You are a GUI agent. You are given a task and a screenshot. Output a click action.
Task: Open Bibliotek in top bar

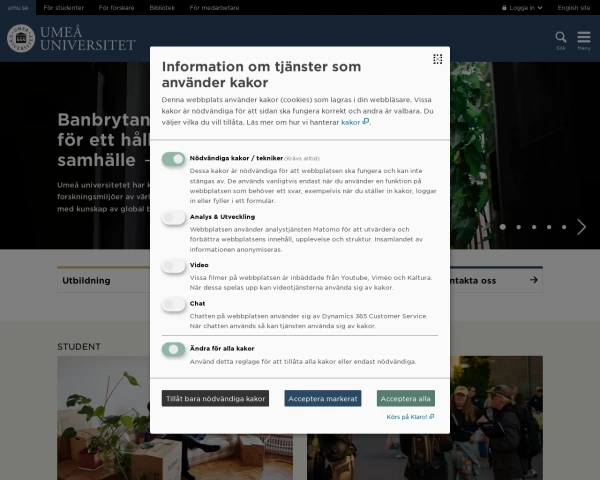tap(162, 8)
